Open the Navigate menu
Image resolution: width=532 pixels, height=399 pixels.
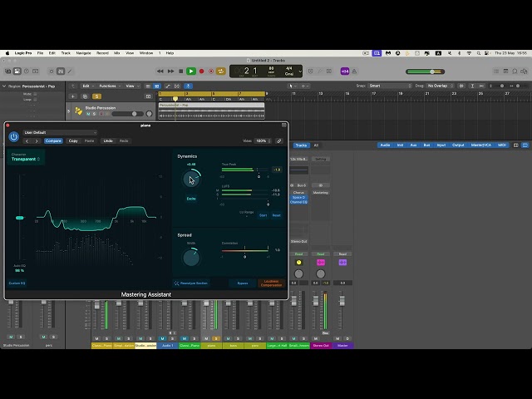(x=83, y=53)
